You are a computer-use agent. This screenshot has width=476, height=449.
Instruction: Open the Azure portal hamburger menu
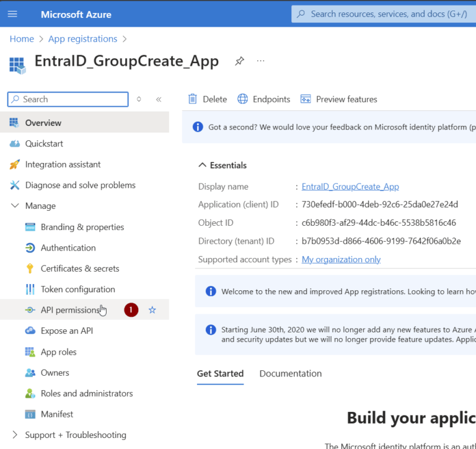pos(13,14)
